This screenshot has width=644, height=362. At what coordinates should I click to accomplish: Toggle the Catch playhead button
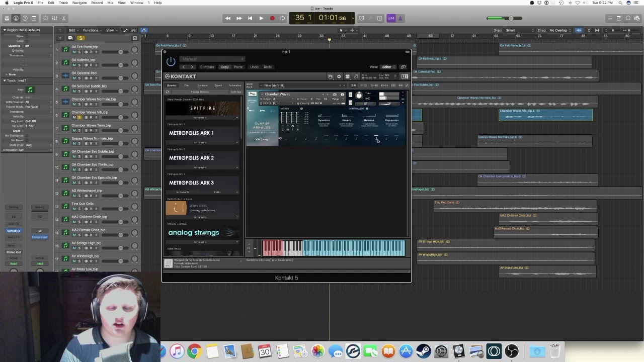144,30
